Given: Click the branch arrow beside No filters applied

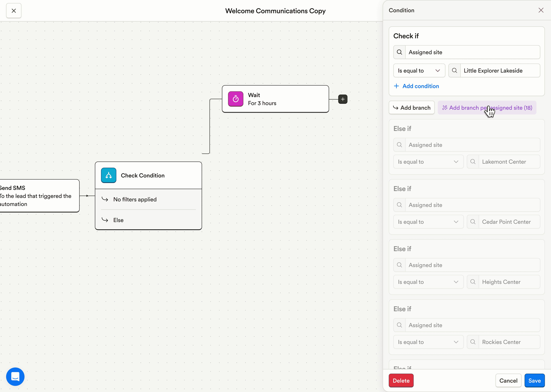Looking at the screenshot, I should pos(105,199).
